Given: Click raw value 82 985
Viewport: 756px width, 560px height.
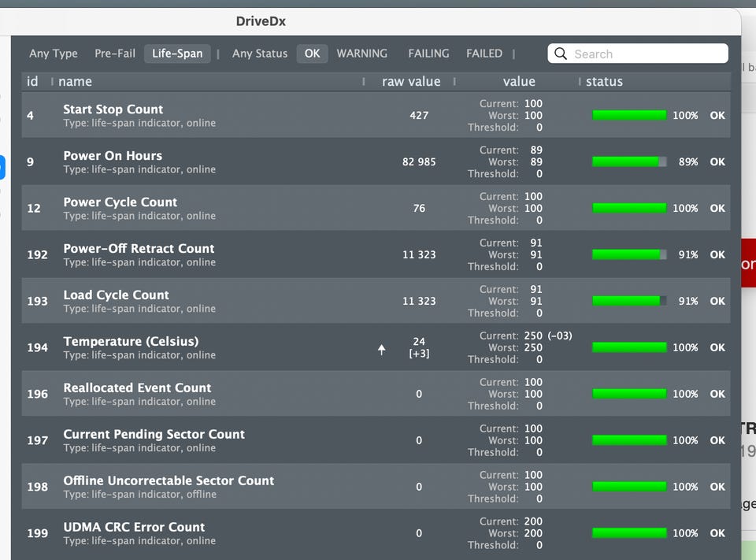Looking at the screenshot, I should [x=419, y=162].
